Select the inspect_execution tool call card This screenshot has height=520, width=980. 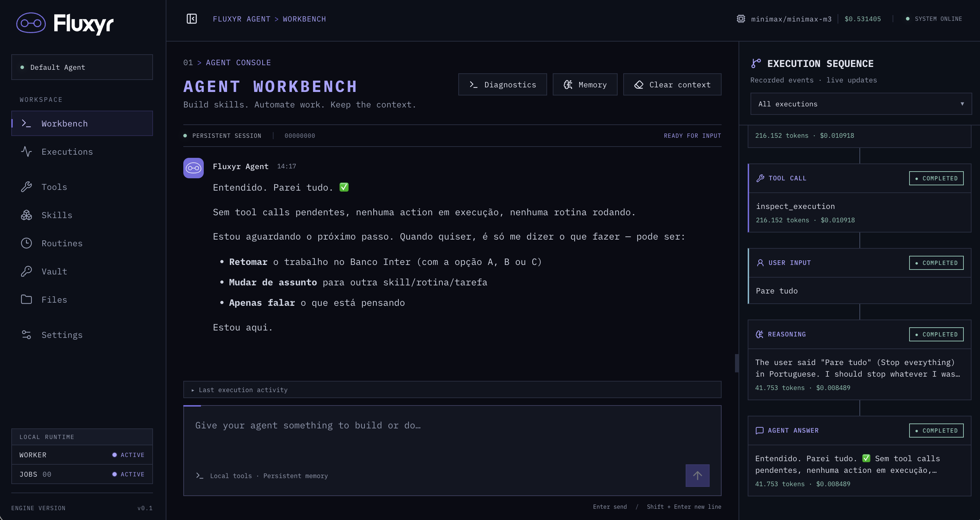click(x=859, y=198)
